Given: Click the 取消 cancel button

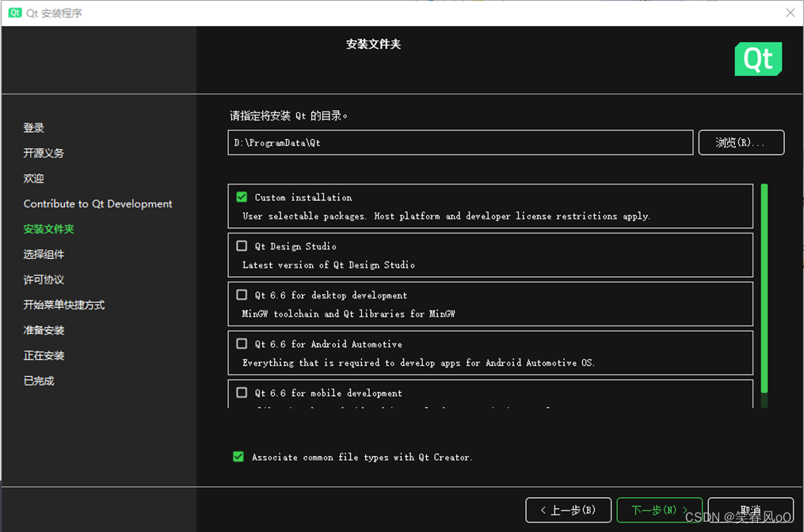Looking at the screenshot, I should point(750,510).
